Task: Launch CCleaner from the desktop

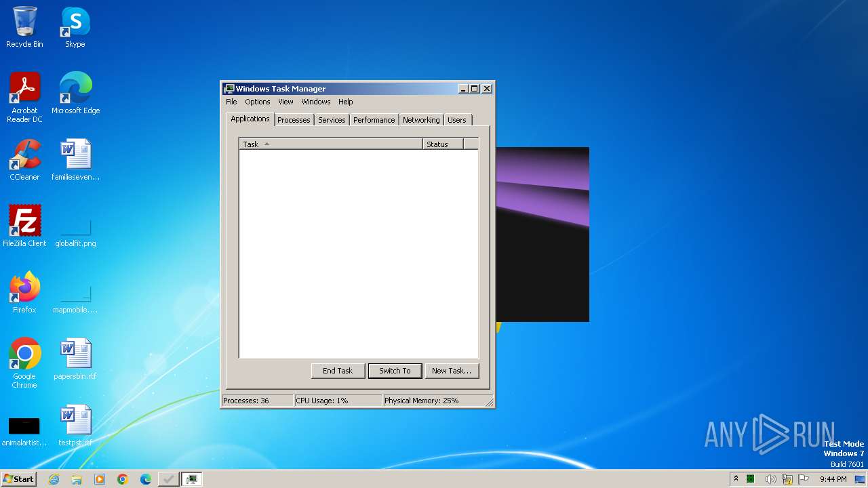Action: pyautogui.click(x=24, y=160)
